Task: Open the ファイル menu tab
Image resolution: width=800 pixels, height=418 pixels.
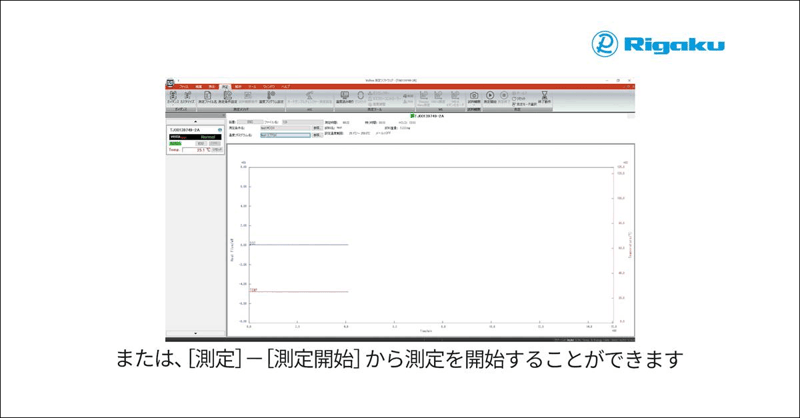Action: (x=183, y=87)
